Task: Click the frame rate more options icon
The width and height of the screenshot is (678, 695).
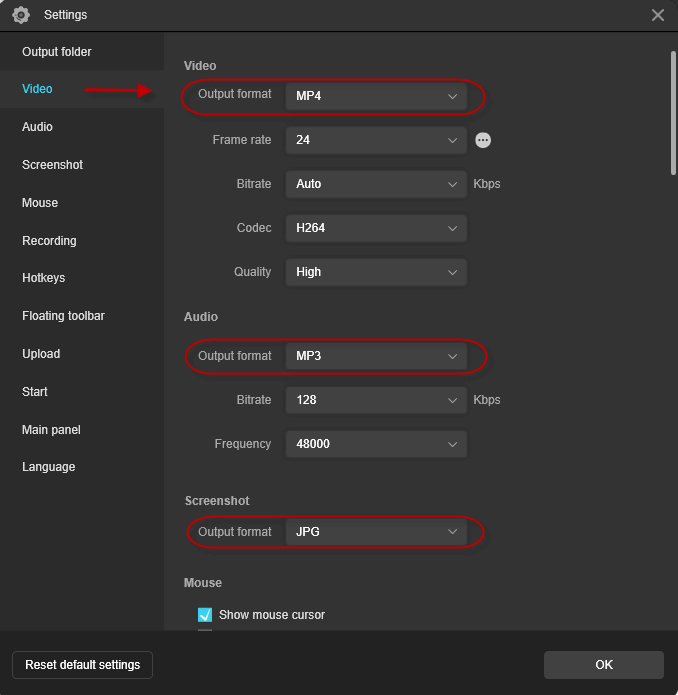Action: pos(483,141)
